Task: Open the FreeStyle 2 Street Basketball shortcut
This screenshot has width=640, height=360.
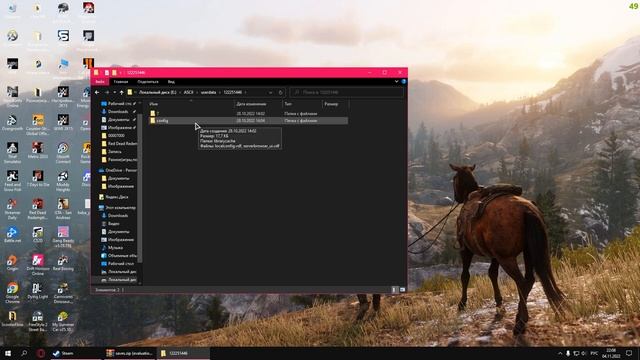Action: pyautogui.click(x=38, y=321)
